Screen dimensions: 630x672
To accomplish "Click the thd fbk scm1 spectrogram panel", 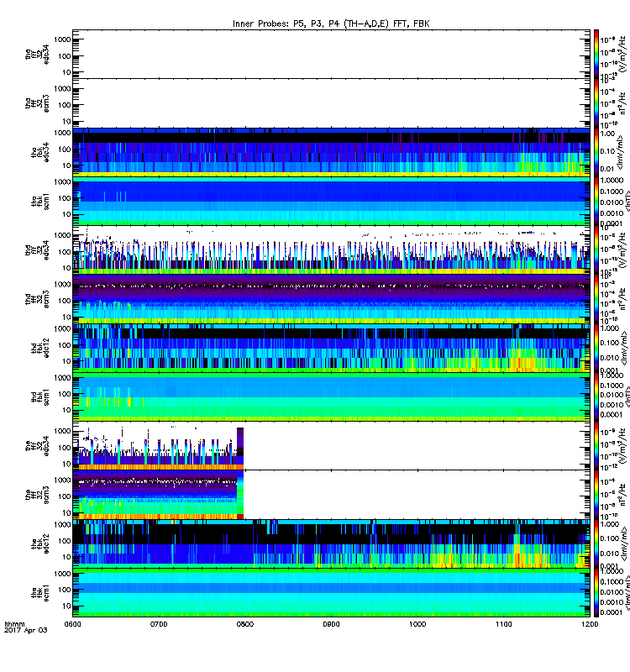I will 331,396.
